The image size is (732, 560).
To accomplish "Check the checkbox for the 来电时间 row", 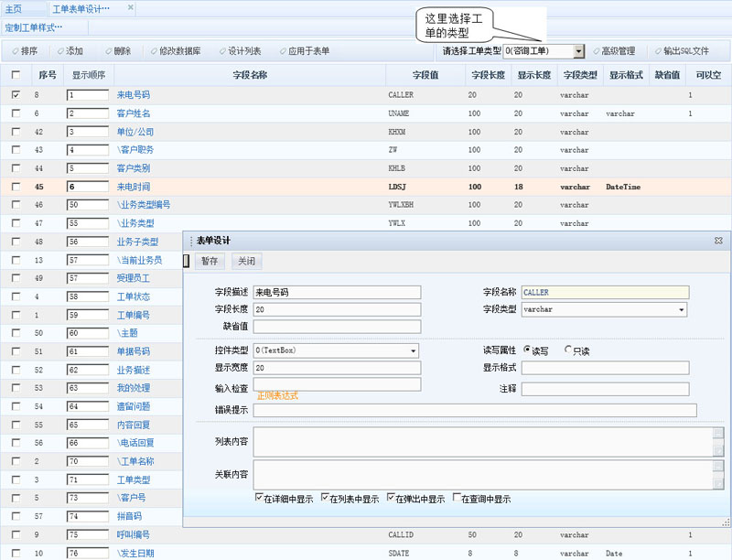I will 16,187.
